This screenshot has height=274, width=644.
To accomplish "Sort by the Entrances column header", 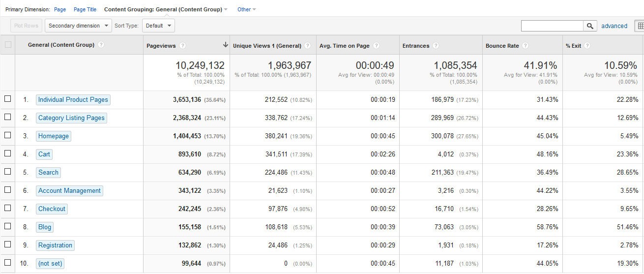I will coord(416,46).
